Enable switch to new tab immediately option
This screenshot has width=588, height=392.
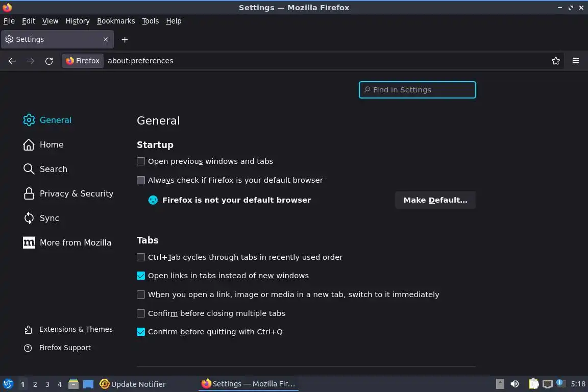coord(141,295)
